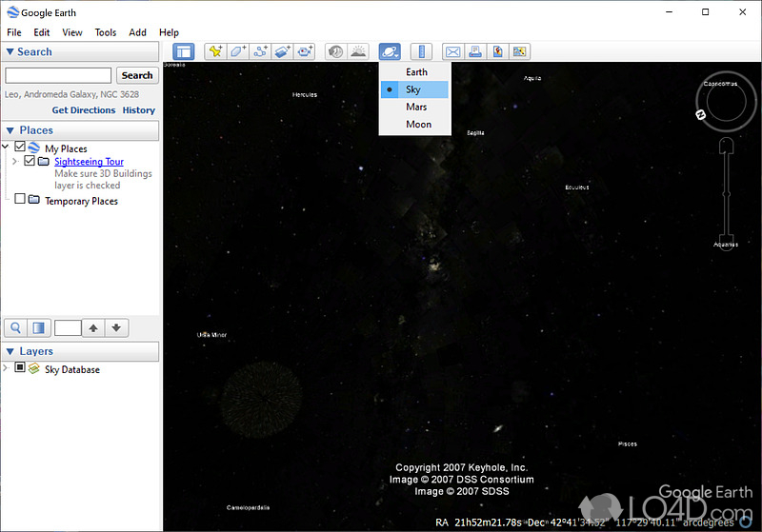Expand the Sky Database layer tree
This screenshot has width=762, height=532.
point(7,368)
